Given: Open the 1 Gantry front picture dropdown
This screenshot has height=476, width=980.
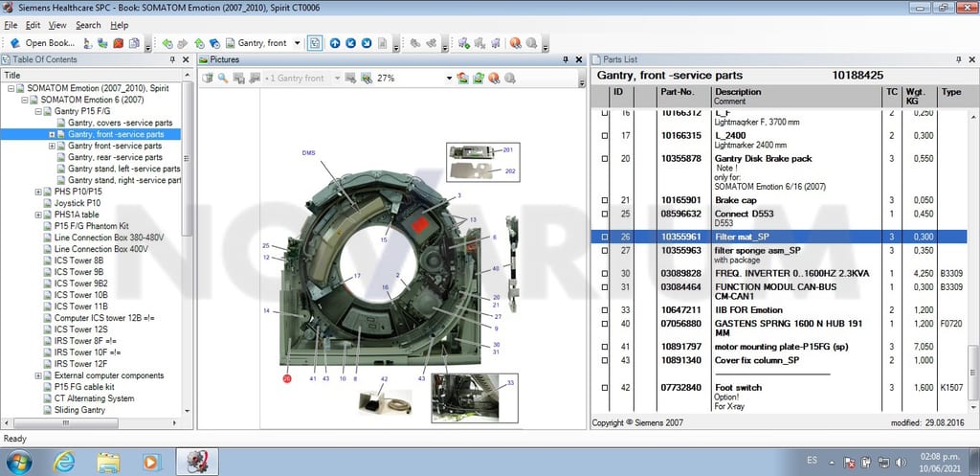Looking at the screenshot, I should point(338,79).
